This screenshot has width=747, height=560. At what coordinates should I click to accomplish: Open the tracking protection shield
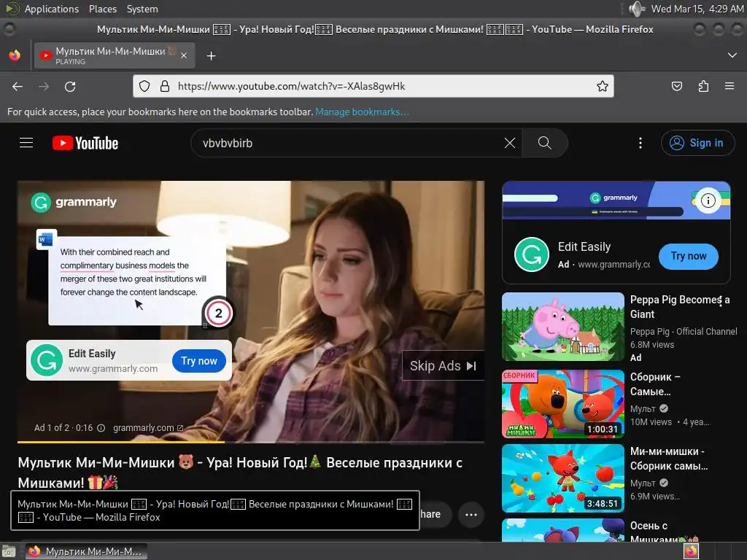click(x=144, y=86)
